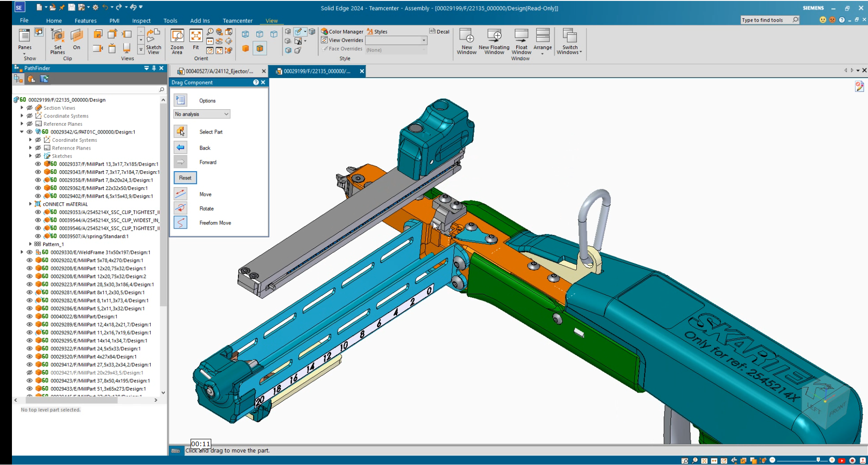Open the Styles command
868x465 pixels.
click(377, 32)
